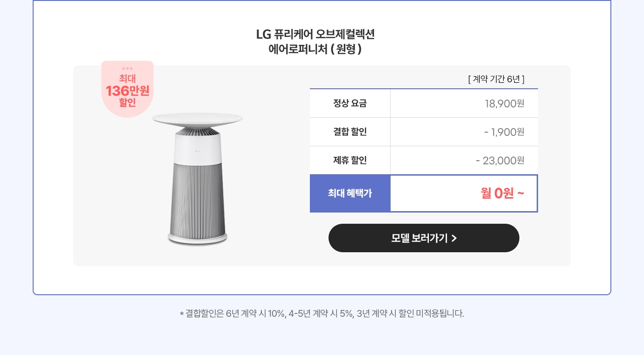Select the red 월 0원 ~ price
The height and width of the screenshot is (355, 644).
pyautogui.click(x=503, y=193)
